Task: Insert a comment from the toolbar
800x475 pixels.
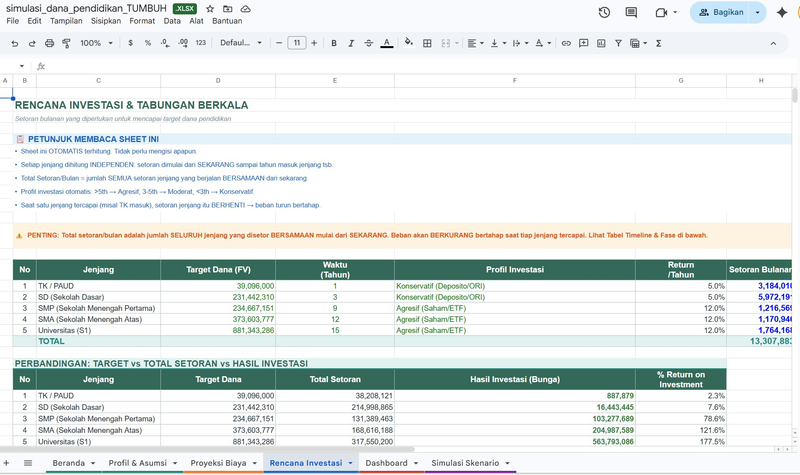Action: click(x=584, y=43)
